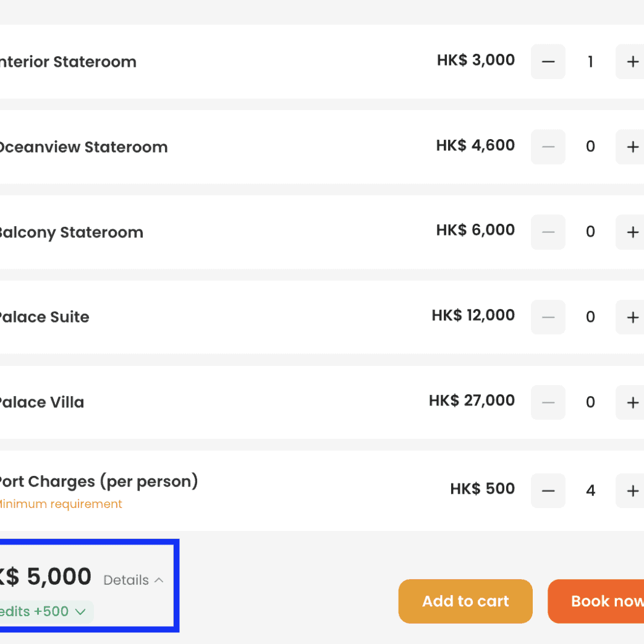Increase Port Charges persons with plus
The height and width of the screenshot is (644, 644).
coord(632,491)
